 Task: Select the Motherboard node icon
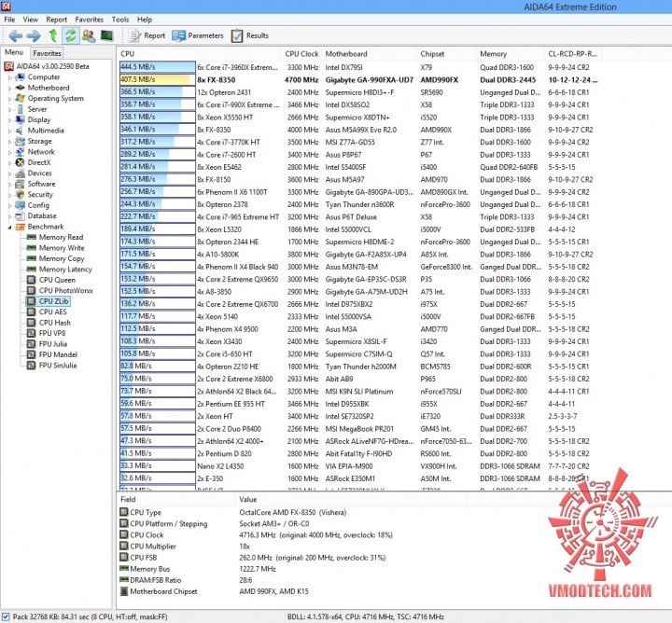pos(21,88)
